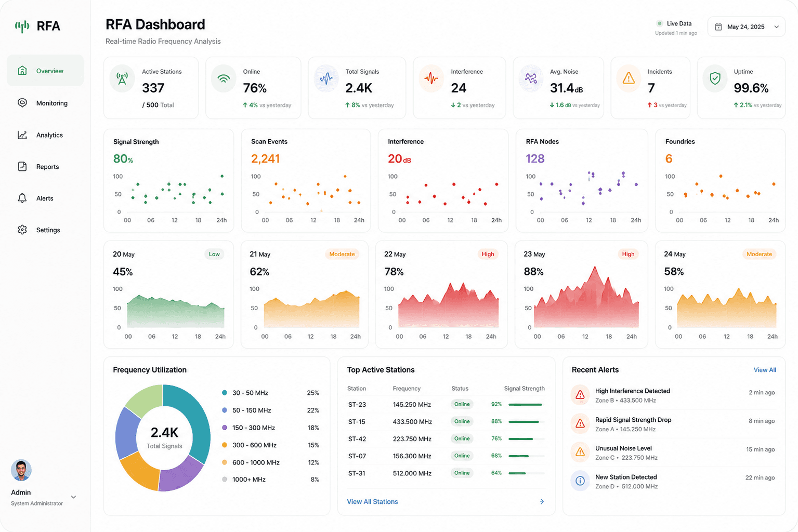Click the Rapid Signal Strength Drop alert icon
This screenshot has width=798, height=532.
tap(580, 424)
